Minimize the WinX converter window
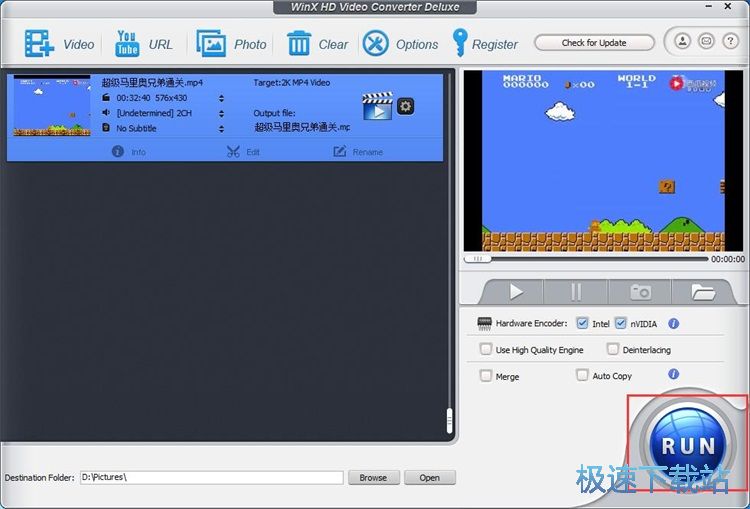The height and width of the screenshot is (509, 750). tap(709, 6)
